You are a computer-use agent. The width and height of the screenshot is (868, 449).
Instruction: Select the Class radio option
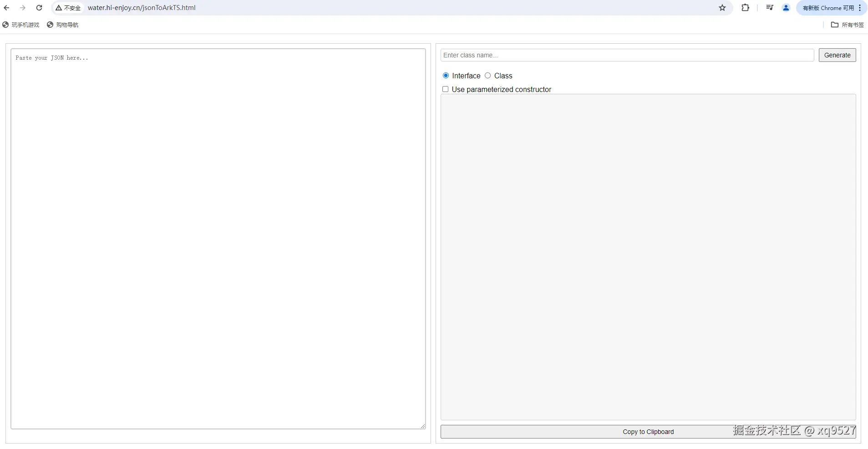(x=487, y=76)
